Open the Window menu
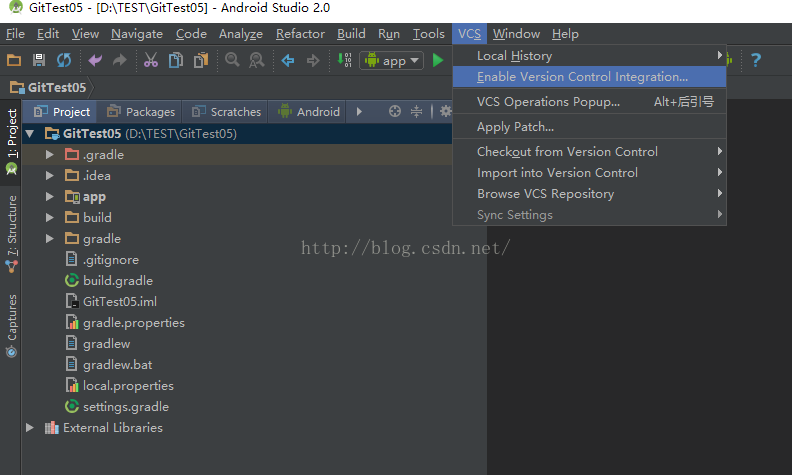 pos(516,34)
